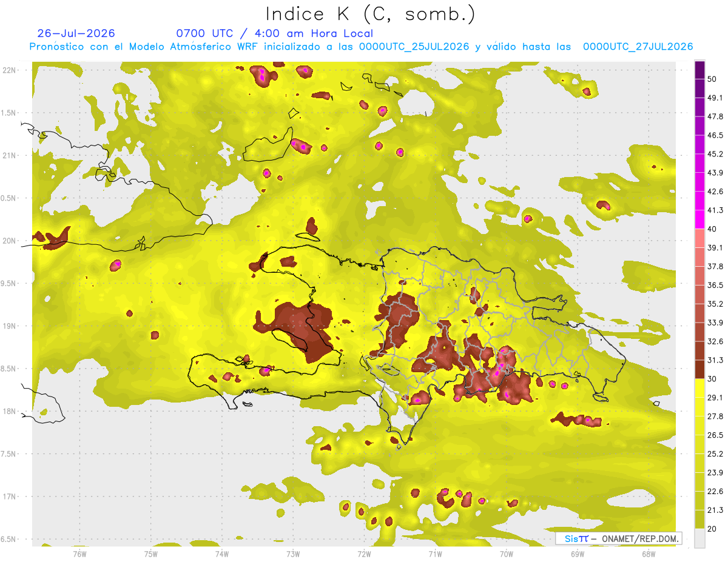Click the "70W" longitude label
728x562 pixels.
[x=507, y=553]
